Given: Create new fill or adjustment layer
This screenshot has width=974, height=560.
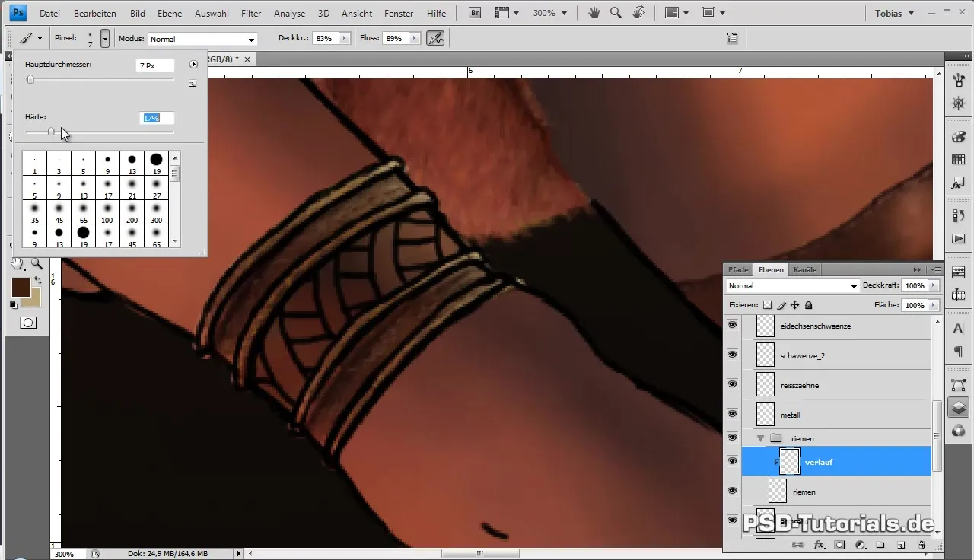Looking at the screenshot, I should (861, 545).
